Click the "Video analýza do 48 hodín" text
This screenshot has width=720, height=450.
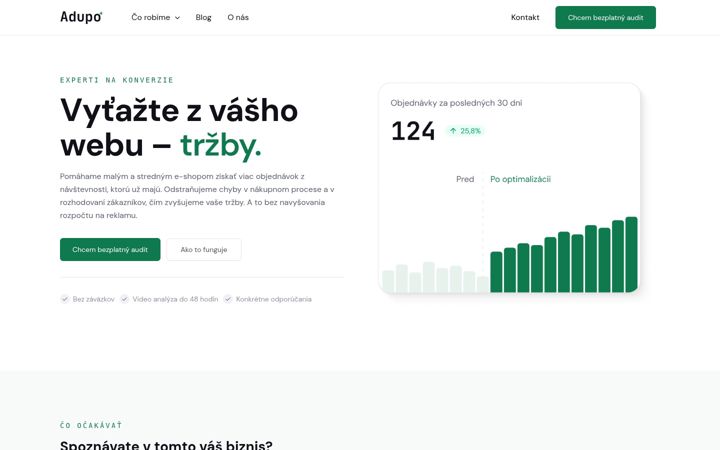(x=175, y=299)
